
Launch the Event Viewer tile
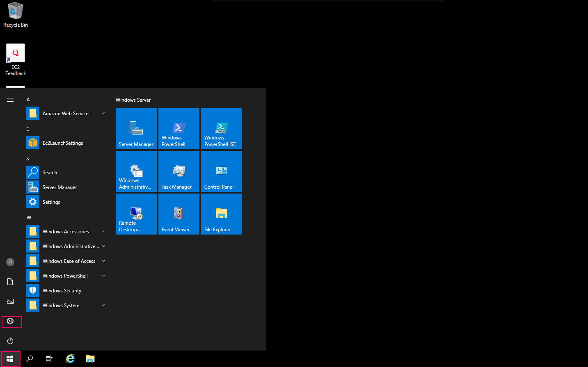click(179, 214)
